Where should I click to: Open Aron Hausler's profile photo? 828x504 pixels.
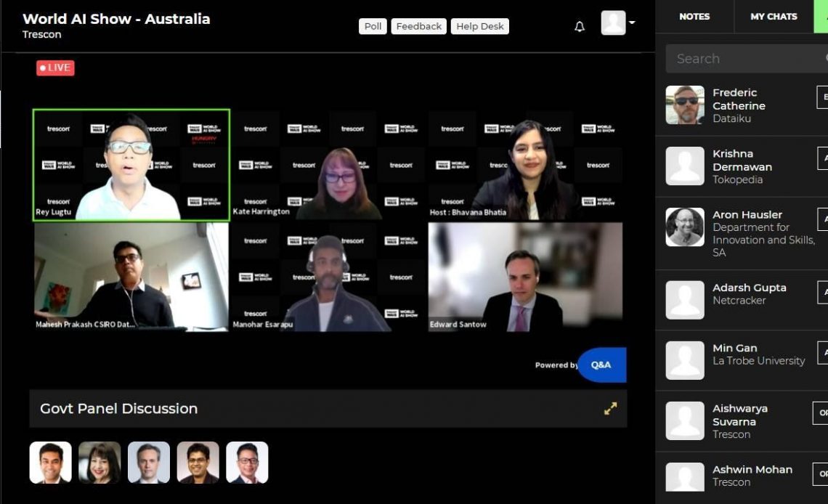pos(685,227)
